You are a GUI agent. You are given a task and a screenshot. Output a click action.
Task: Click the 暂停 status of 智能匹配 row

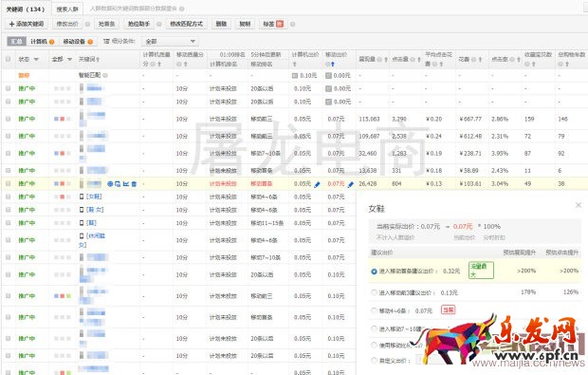pyautogui.click(x=24, y=75)
